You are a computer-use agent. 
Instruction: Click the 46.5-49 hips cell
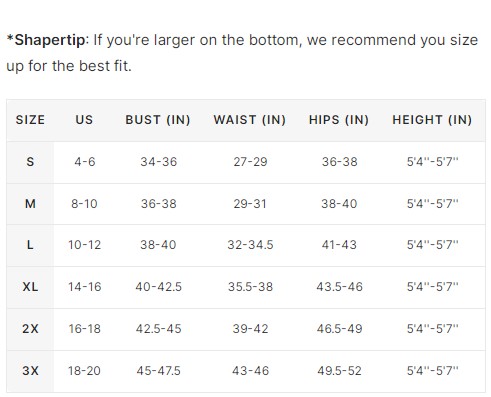pyautogui.click(x=339, y=329)
